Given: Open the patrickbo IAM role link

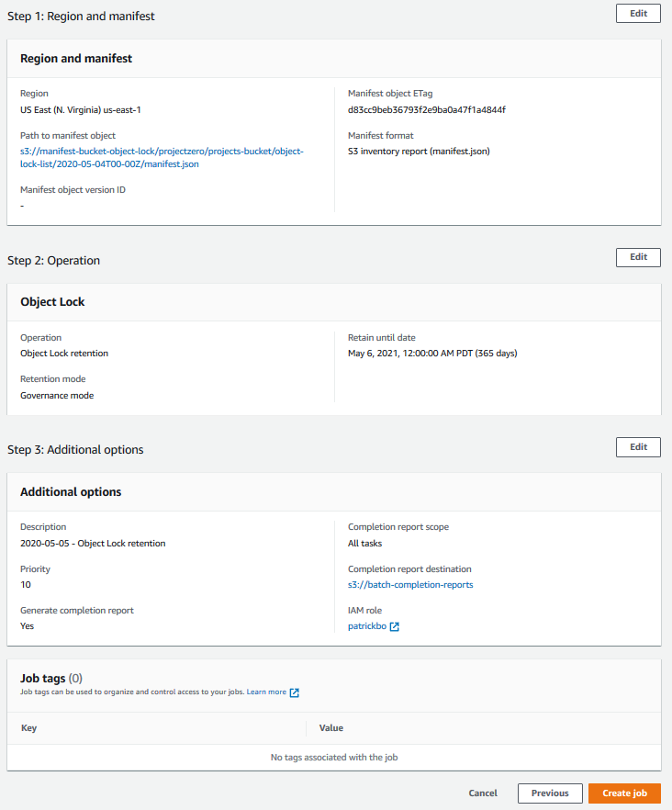Looking at the screenshot, I should [366, 626].
